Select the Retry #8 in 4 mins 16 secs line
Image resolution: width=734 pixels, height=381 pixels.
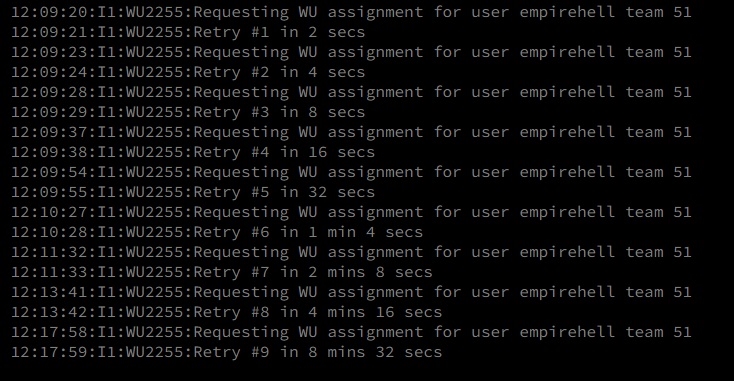pos(227,313)
